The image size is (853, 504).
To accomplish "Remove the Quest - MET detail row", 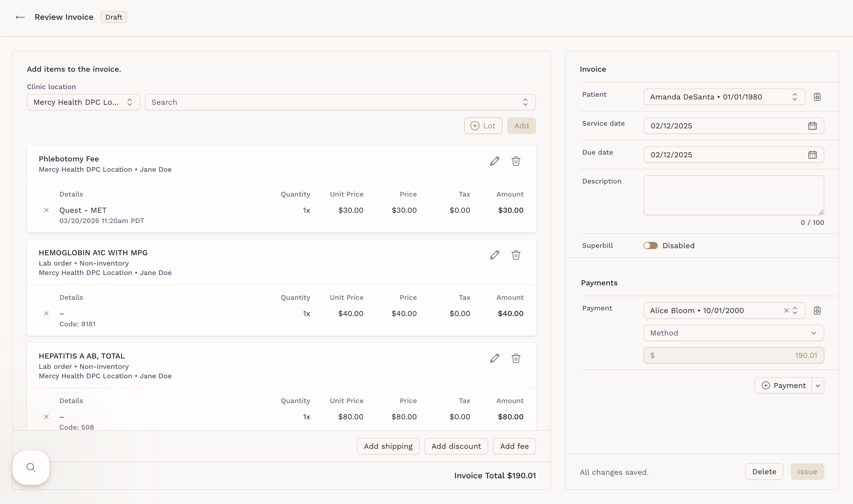I will [47, 210].
